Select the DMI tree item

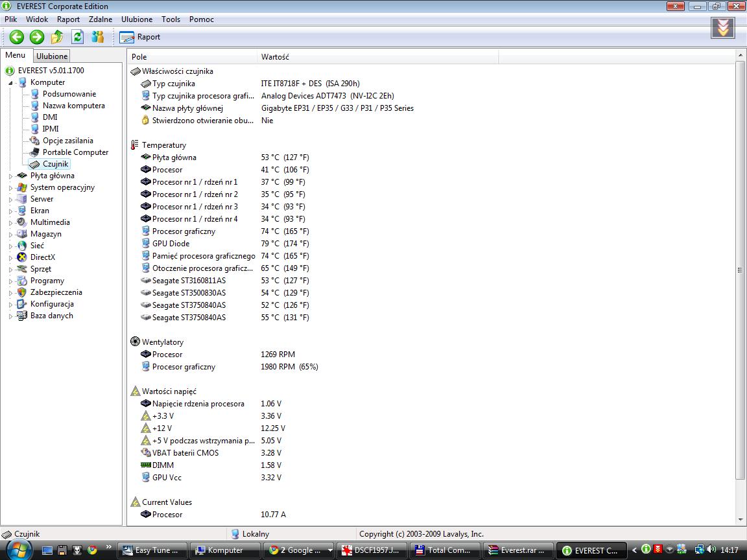(x=50, y=117)
